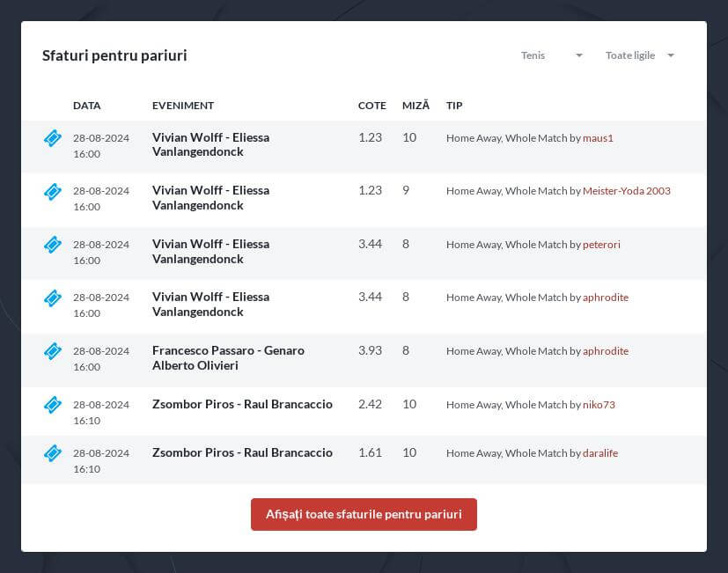
Task: Visit Meister-Yoda 2003 user link
Action: tap(626, 191)
